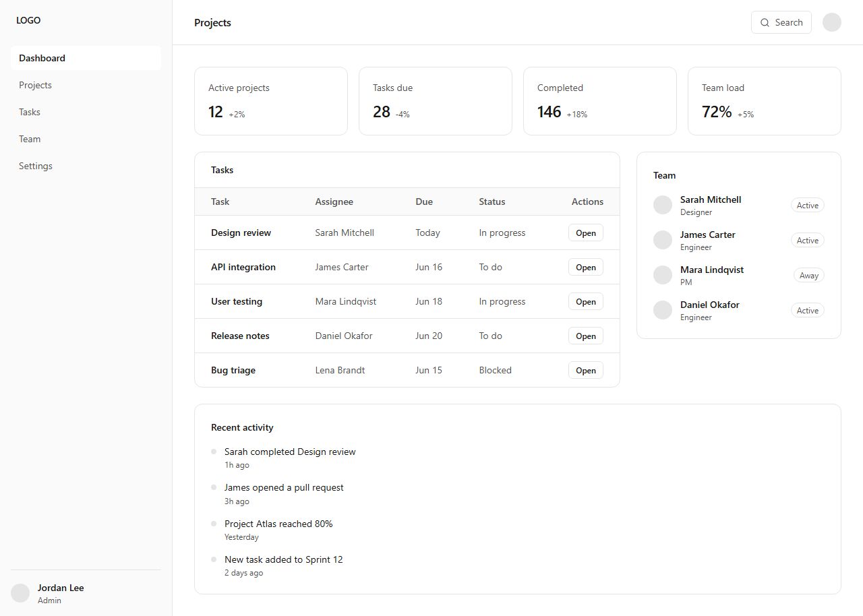863x616 pixels.
Task: Click assignee 'Lena Brandt' in table
Action: [x=340, y=370]
